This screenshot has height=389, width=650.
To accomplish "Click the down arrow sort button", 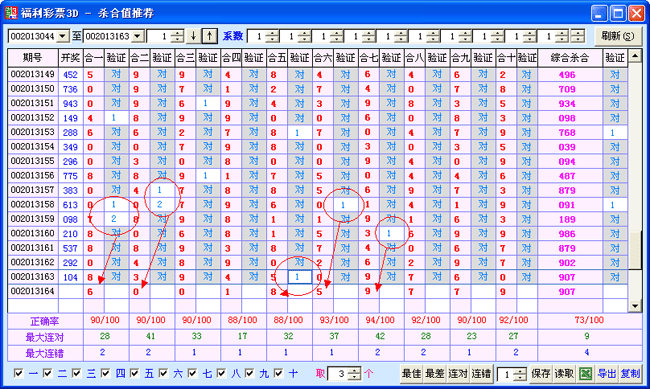I will coord(193,36).
